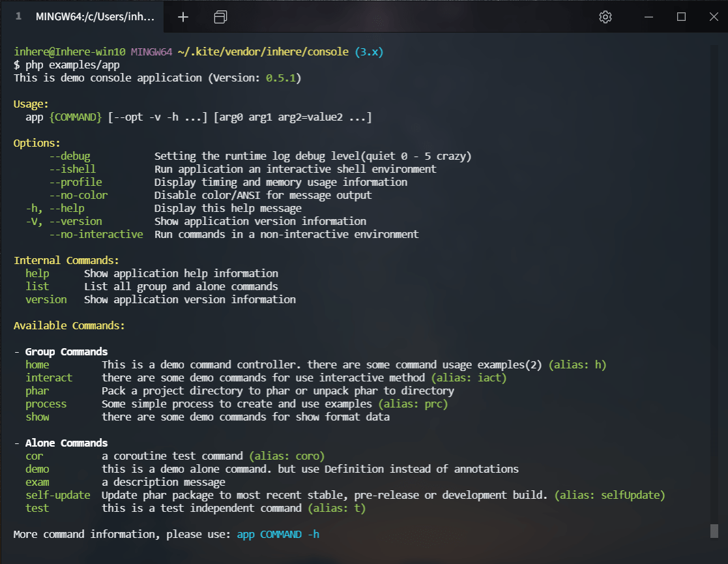Click the --ishell option text

[x=73, y=169]
